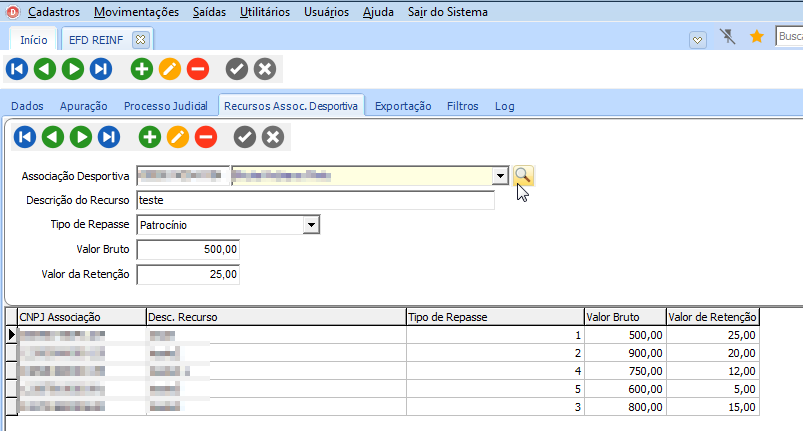The image size is (803, 431).
Task: Search Associação Desportiva with magnifier icon
Action: [523, 176]
